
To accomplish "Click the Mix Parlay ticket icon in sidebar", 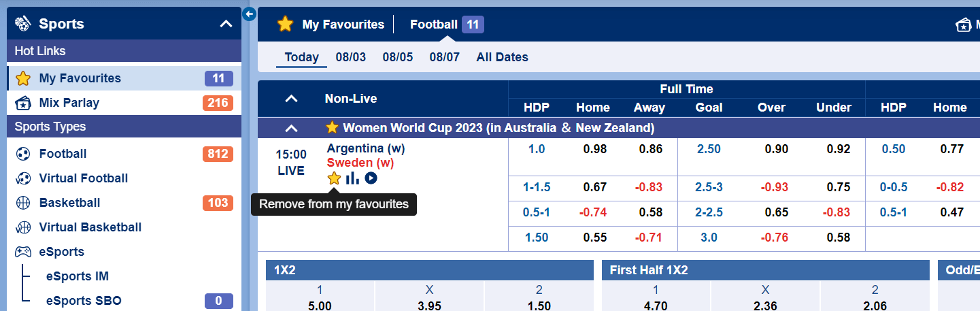I will 23,103.
